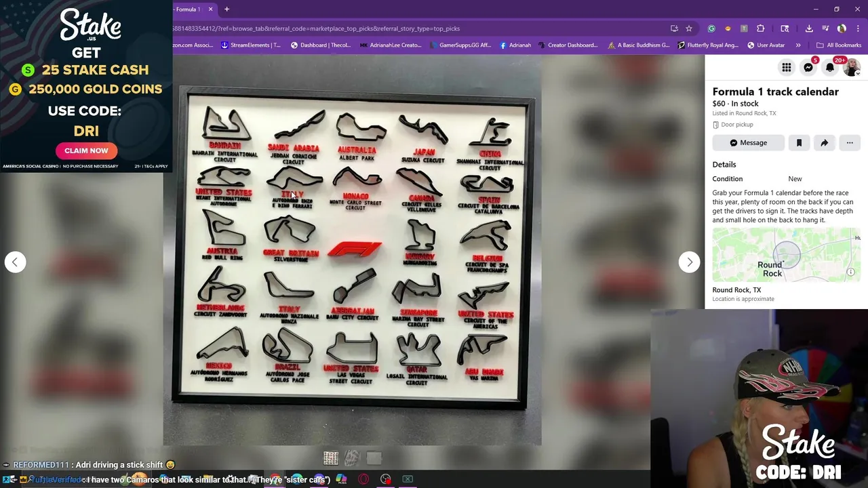Click the circular icon with red dot in taskbar
Screen dimensions: 868x488
386,479
